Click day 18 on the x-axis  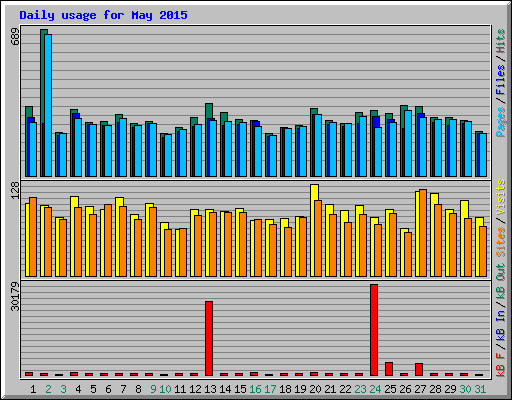click(x=285, y=389)
